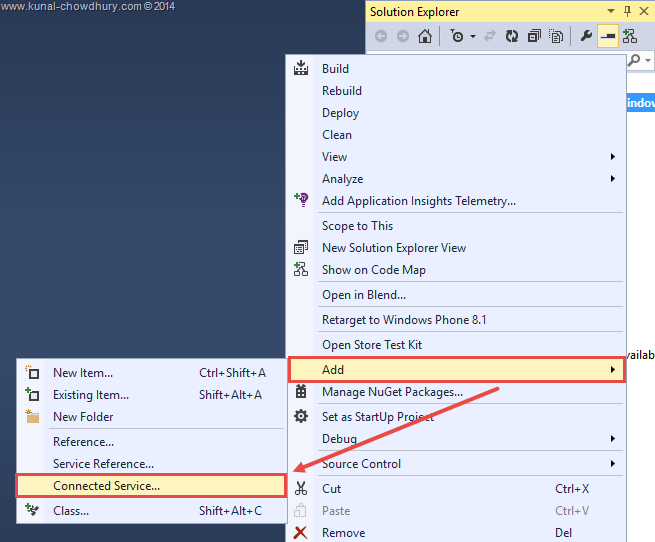Click Connected Service in the Add submenu
The image size is (655, 542).
pyautogui.click(x=152, y=486)
